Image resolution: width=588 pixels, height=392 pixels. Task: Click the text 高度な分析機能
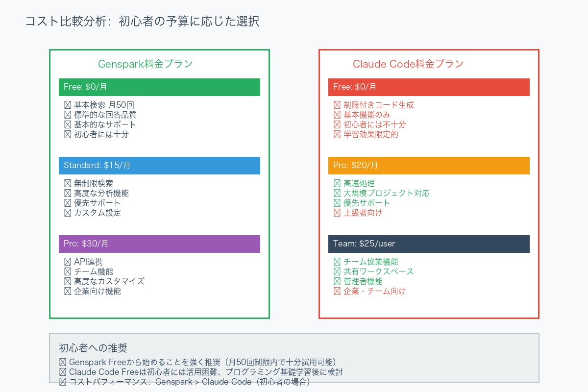pos(101,193)
